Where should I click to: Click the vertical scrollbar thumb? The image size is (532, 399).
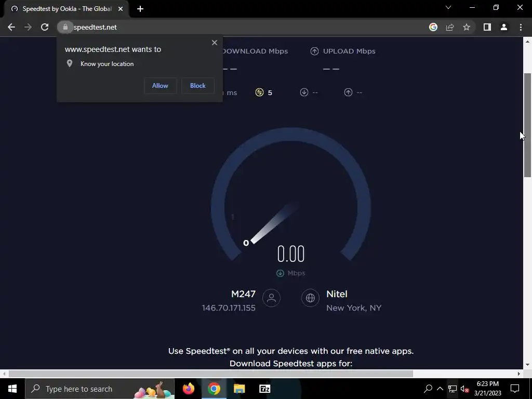click(x=527, y=125)
